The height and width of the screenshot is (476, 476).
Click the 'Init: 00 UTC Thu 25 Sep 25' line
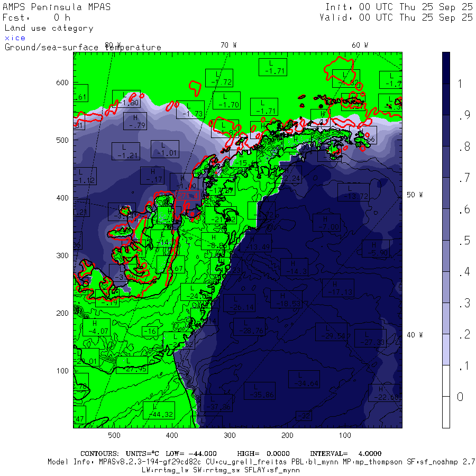399,7
